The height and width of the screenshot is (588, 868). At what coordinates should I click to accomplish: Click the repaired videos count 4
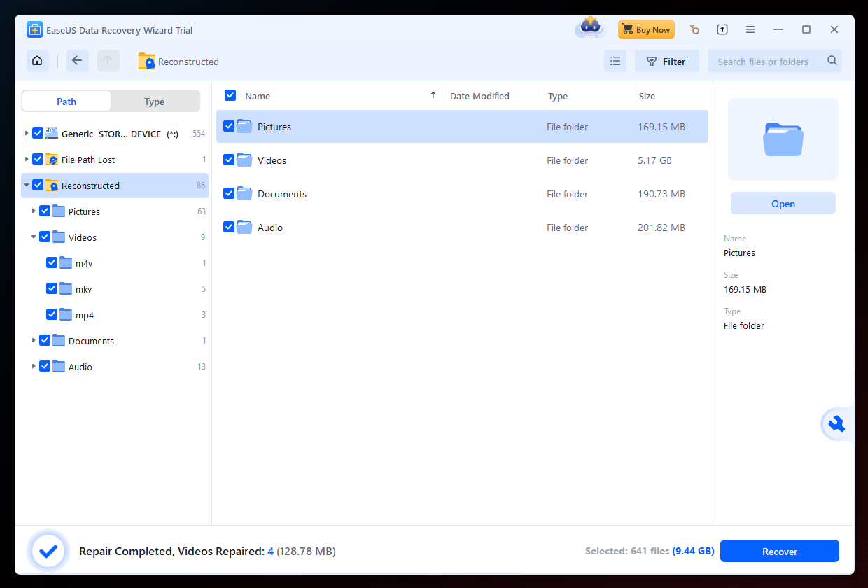pos(271,552)
